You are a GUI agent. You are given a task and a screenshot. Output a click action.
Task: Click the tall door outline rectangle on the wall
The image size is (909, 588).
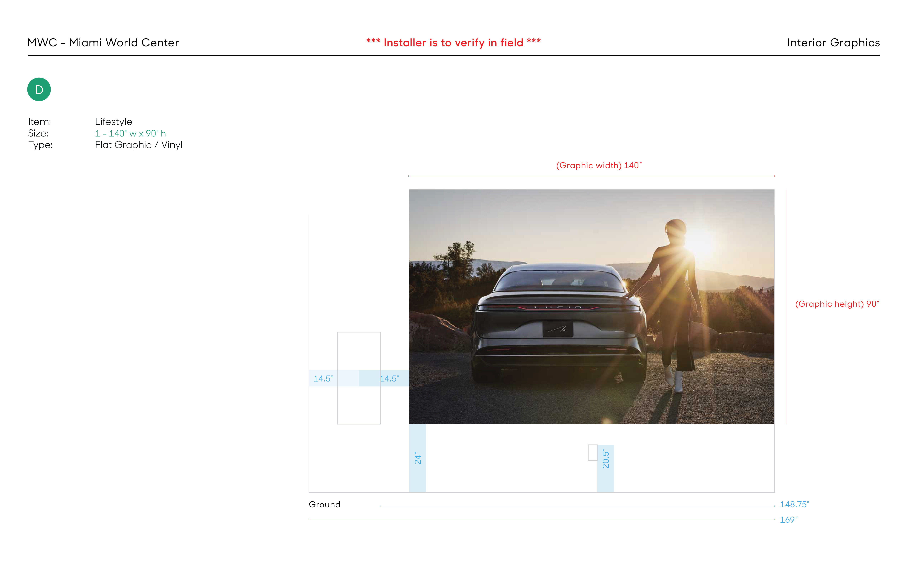pyautogui.click(x=359, y=378)
